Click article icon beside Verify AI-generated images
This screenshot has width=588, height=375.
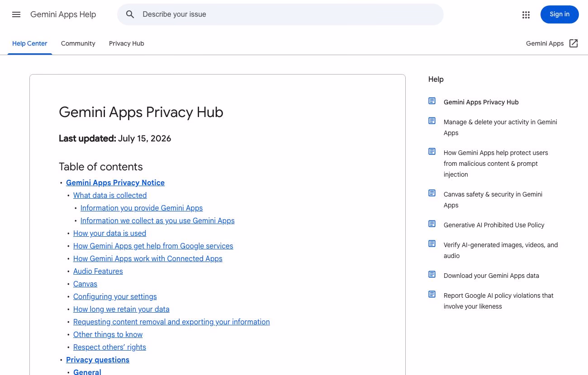point(432,244)
